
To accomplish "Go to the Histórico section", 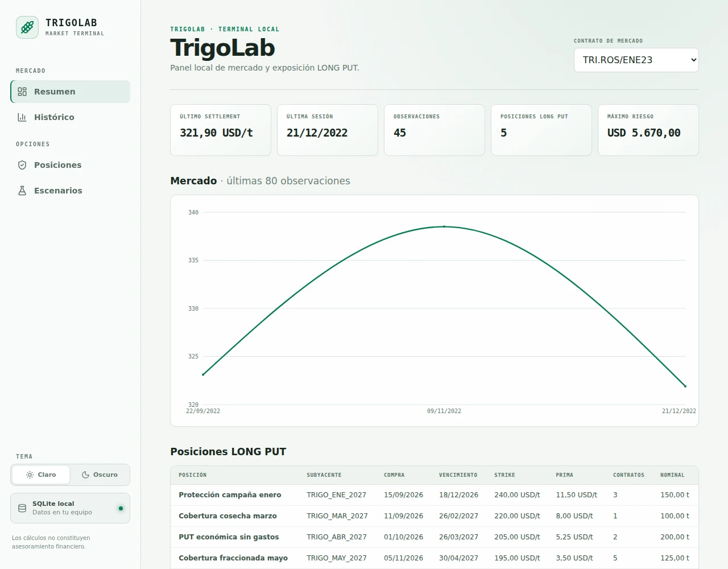I will point(71,117).
